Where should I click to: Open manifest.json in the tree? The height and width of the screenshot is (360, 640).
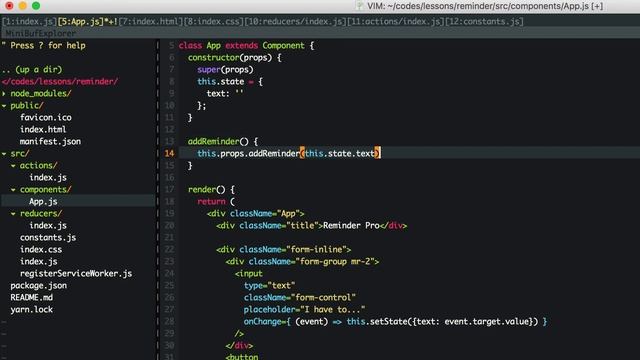click(x=50, y=142)
